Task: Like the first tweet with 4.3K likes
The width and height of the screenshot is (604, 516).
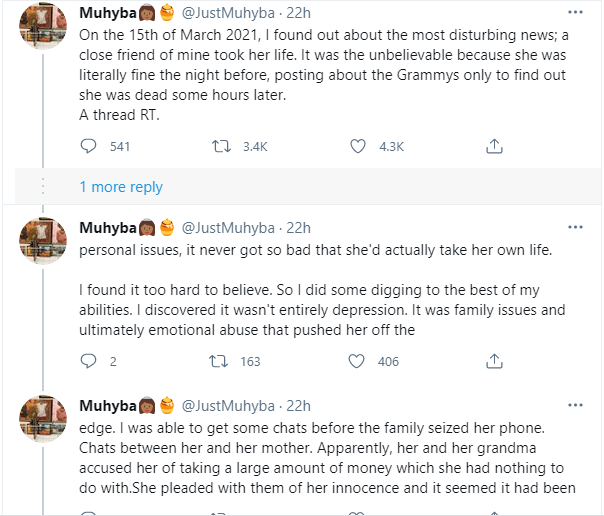Action: pyautogui.click(x=358, y=146)
